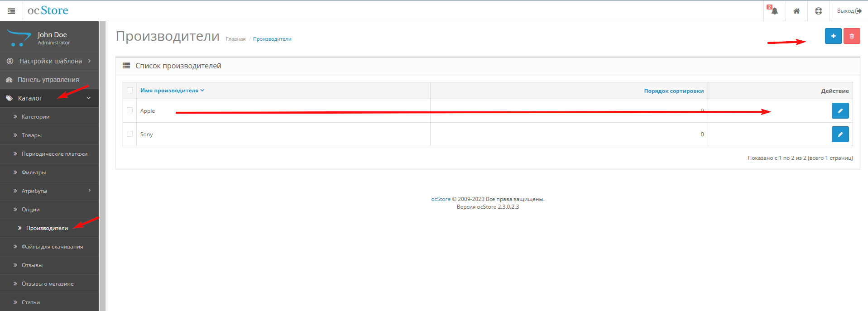Open ocStore footer link
868x311 pixels.
tap(441, 199)
